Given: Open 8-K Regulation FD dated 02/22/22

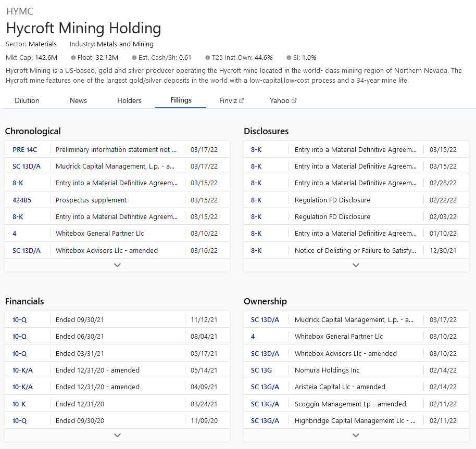Looking at the screenshot, I should point(256,200).
